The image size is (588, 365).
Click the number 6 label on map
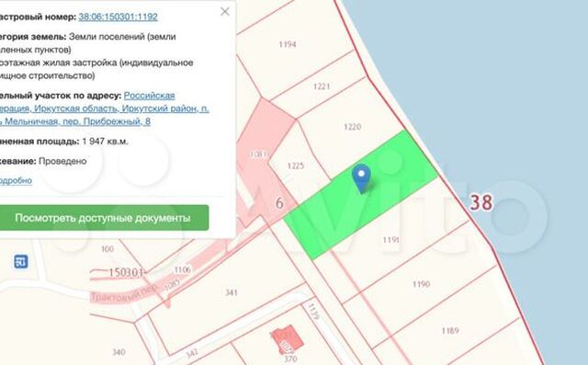point(279,203)
